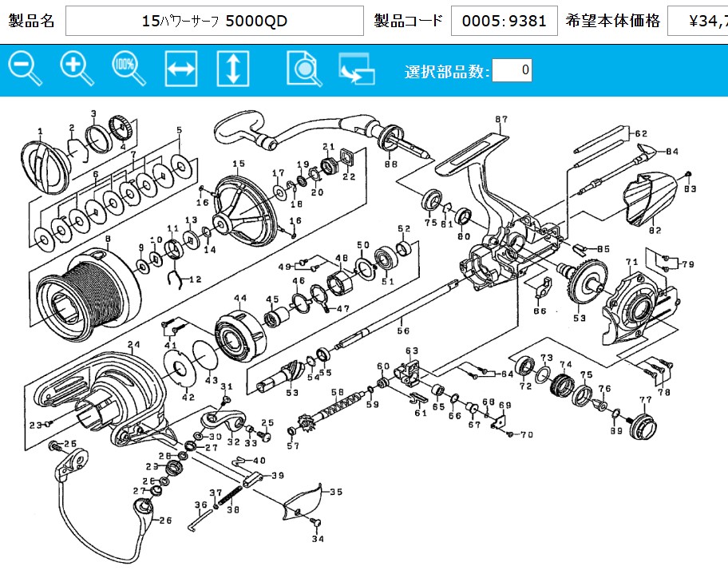Viewport: 728px width, 578px height.
Task: Select part number 72 bearing label
Action: click(x=525, y=386)
